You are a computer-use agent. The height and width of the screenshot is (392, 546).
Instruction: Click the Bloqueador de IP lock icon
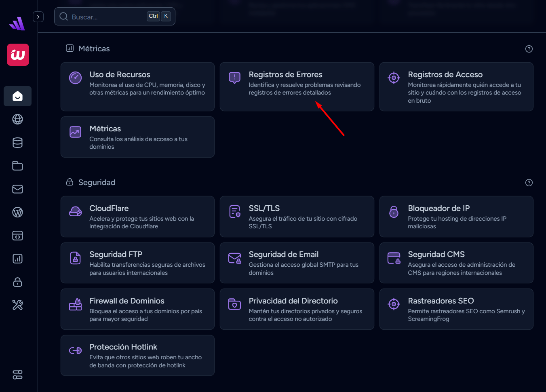(394, 211)
